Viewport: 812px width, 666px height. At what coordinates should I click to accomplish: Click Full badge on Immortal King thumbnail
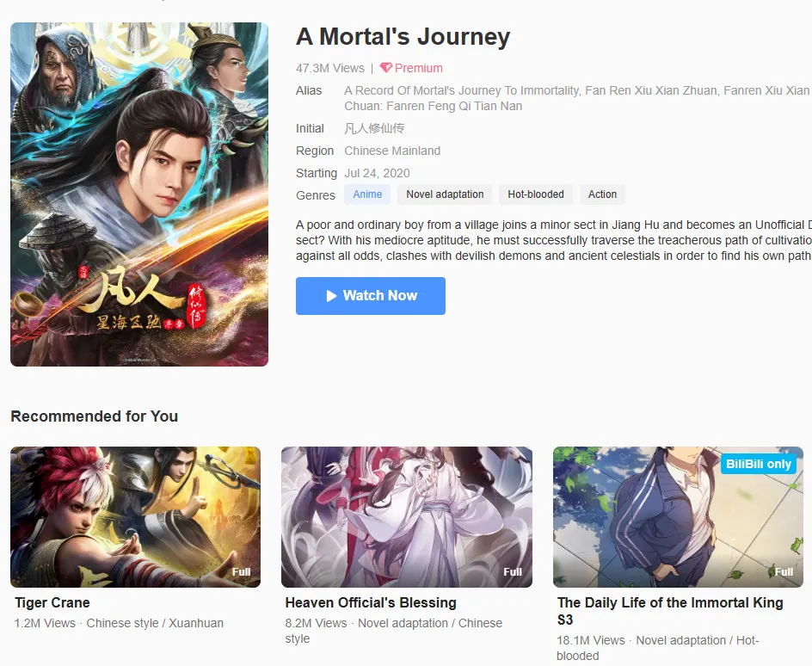coord(784,571)
